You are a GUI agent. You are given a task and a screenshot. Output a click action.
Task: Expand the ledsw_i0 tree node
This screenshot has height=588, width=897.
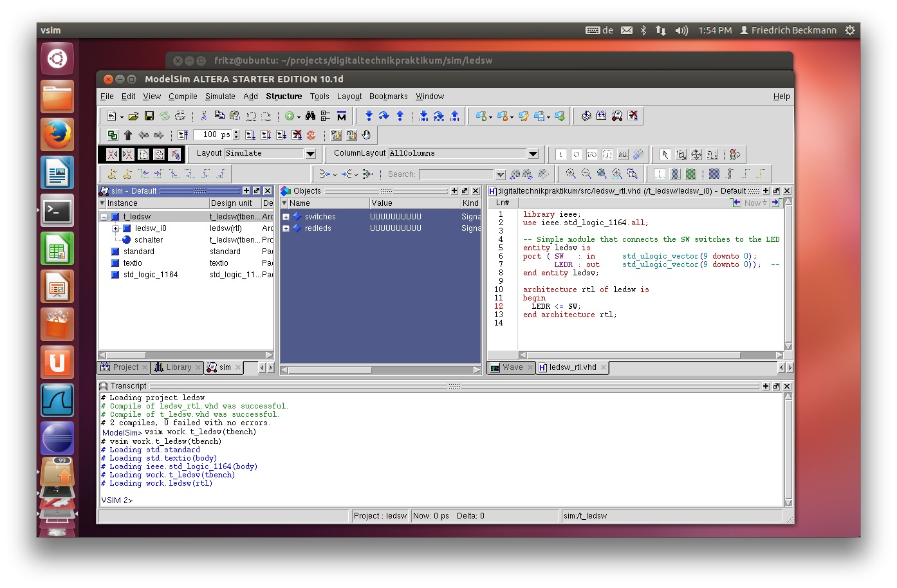116,228
